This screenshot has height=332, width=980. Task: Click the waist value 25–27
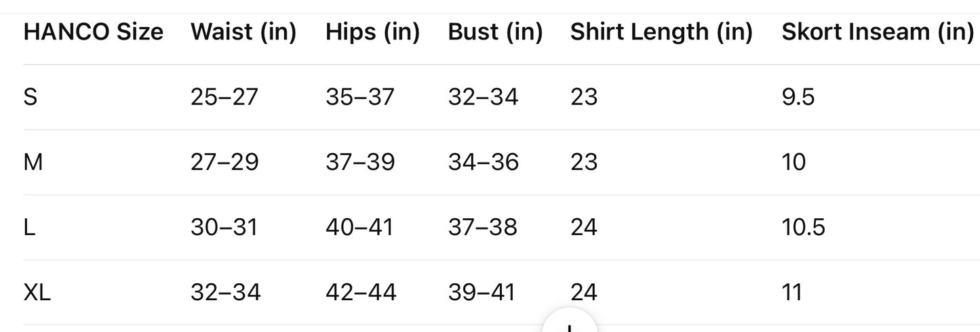click(224, 97)
